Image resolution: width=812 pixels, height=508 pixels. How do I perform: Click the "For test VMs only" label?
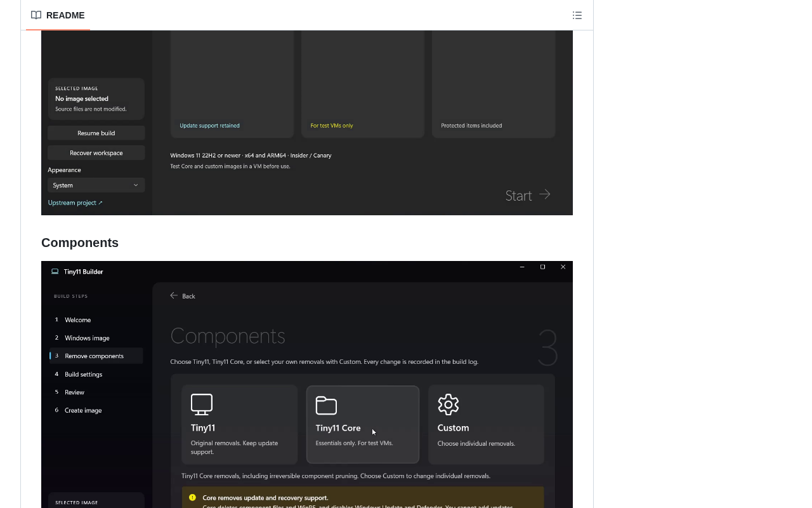pos(332,126)
